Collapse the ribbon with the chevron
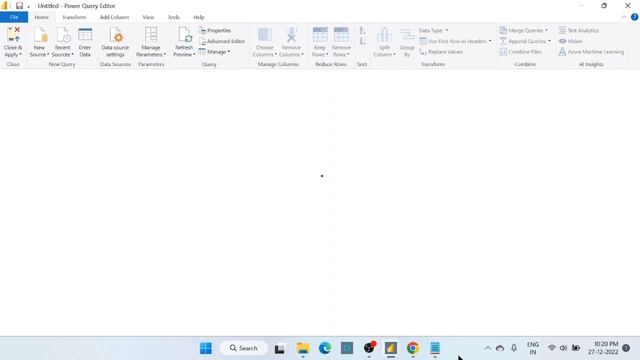640x360 pixels. pyautogui.click(x=624, y=17)
